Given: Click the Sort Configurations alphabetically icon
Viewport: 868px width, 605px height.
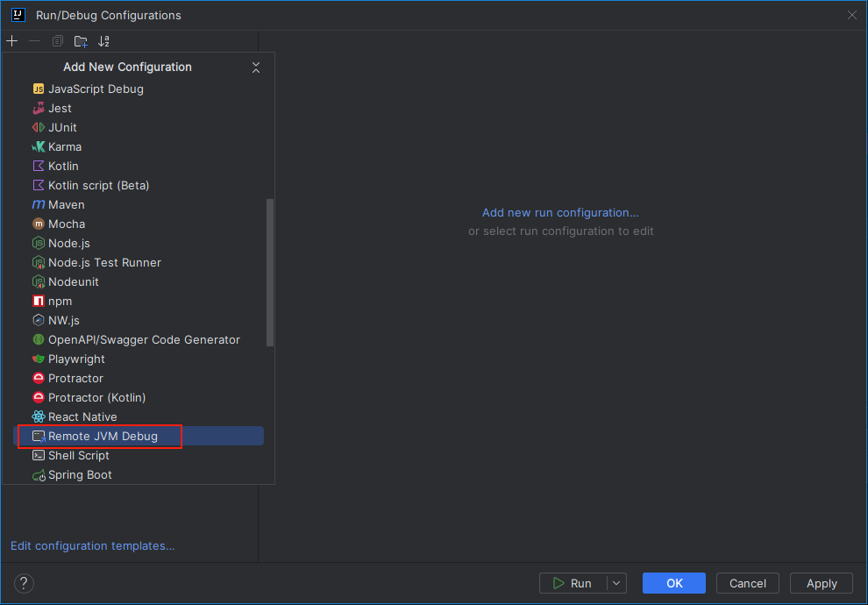Looking at the screenshot, I should pos(104,41).
